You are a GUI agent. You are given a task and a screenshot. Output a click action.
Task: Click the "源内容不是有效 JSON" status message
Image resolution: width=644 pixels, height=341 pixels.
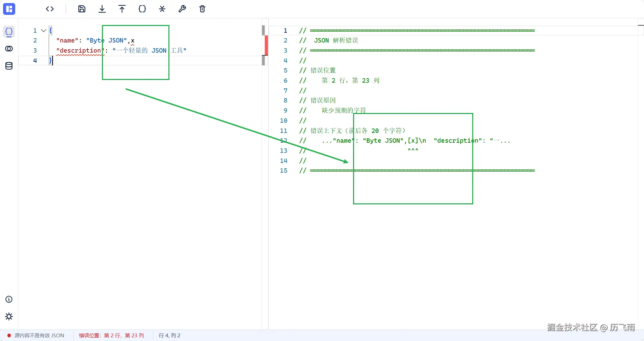tap(39, 336)
